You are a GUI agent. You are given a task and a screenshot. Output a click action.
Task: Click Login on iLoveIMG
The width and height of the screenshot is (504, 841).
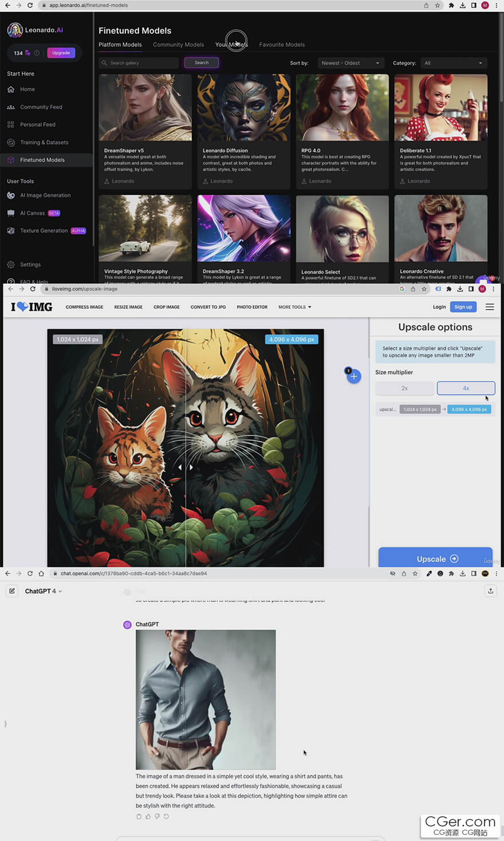(439, 307)
